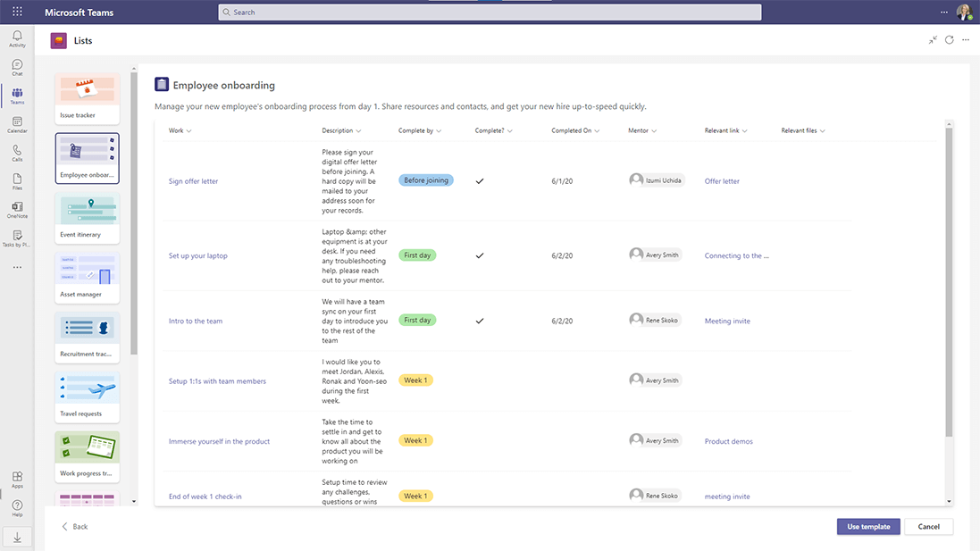Click the Before joining status chip

click(426, 180)
